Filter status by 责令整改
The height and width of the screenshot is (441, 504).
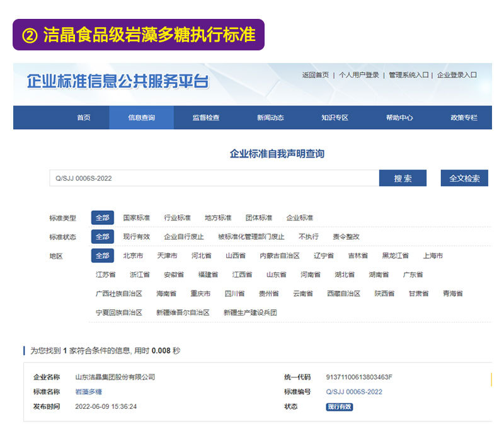[x=346, y=237]
